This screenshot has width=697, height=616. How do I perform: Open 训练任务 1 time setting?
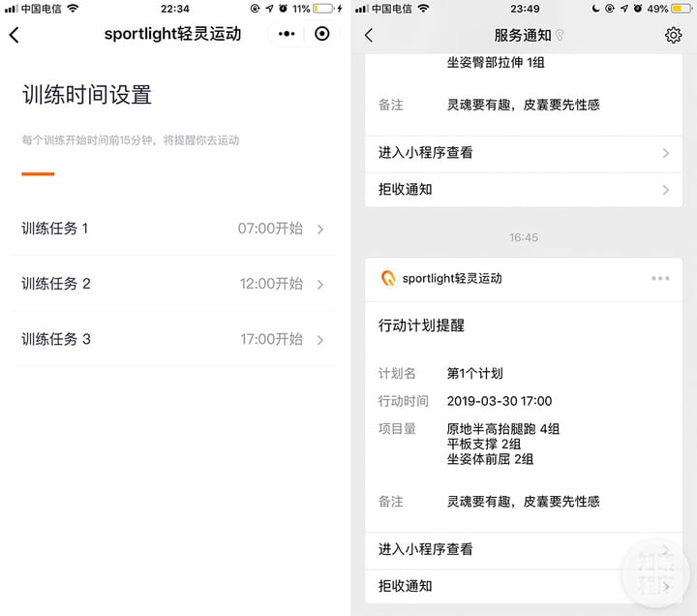pos(173,229)
